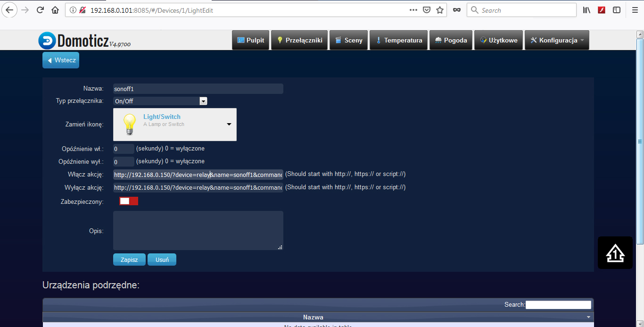Toggle the Zabezpieczony protected switch
Viewport: 644px width, 327px height.
click(129, 201)
